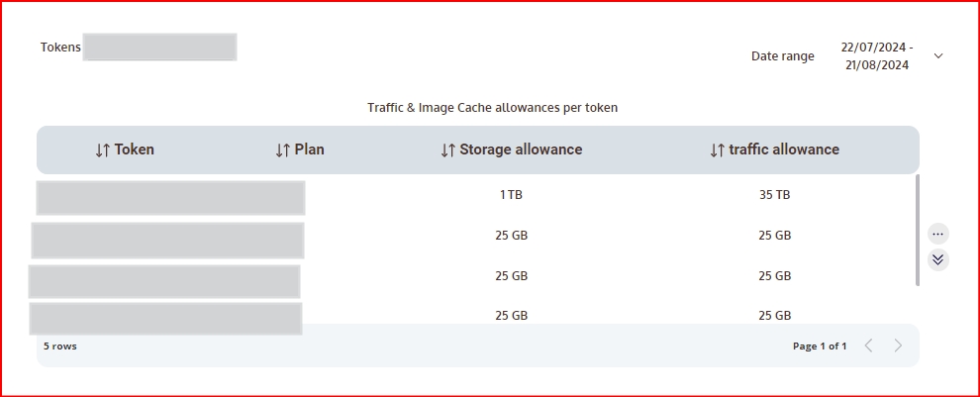Click the 5 rows count label
Image resolution: width=980 pixels, height=397 pixels.
(60, 347)
